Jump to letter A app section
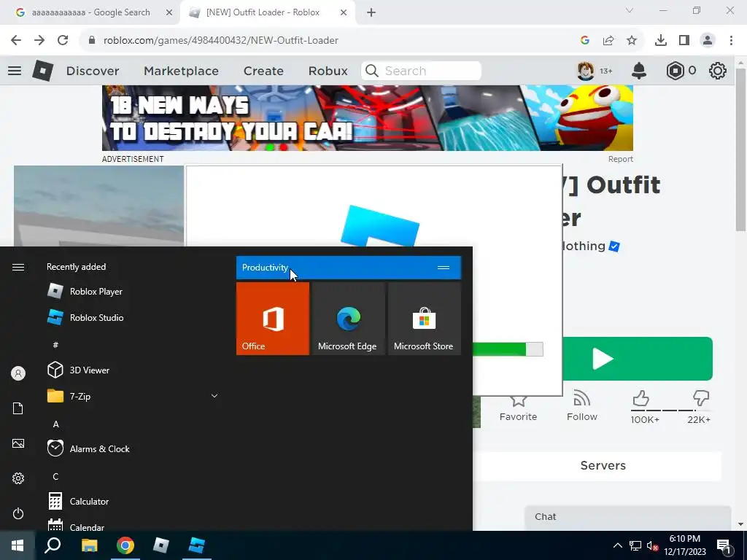 tap(55, 424)
